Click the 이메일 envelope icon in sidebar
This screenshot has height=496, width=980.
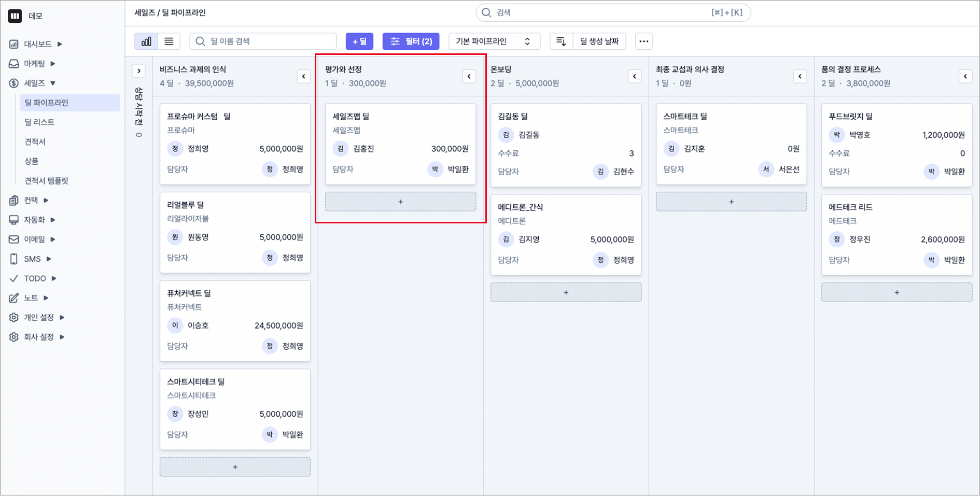coord(14,239)
